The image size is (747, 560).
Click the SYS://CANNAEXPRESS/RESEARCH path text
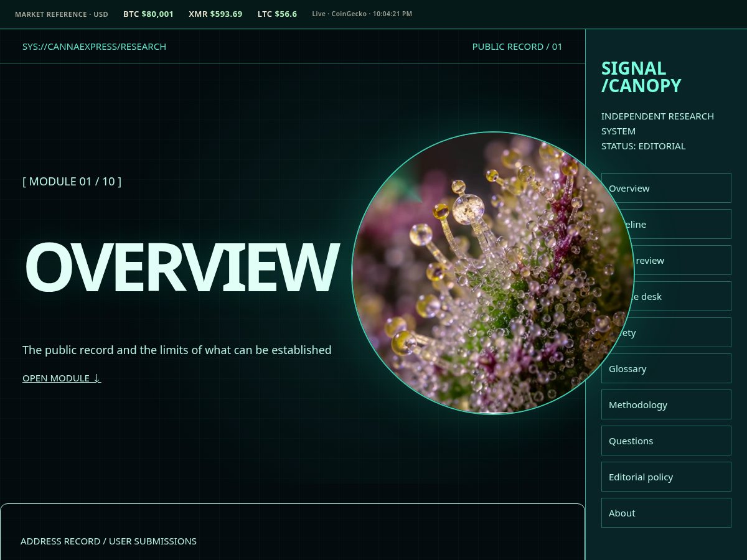click(94, 46)
